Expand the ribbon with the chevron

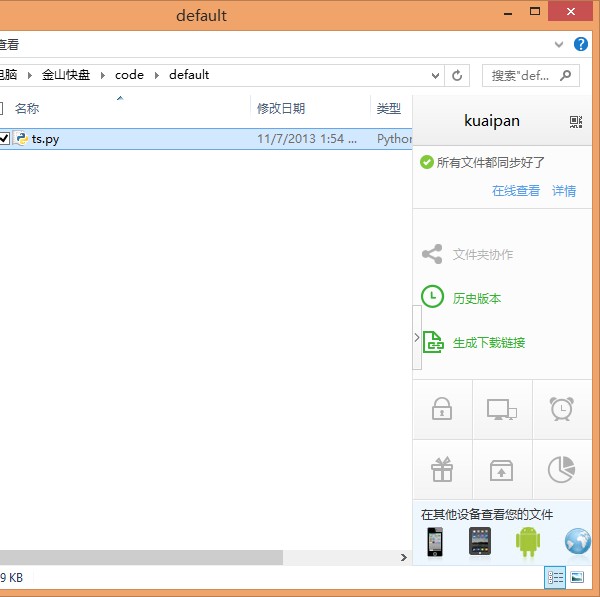coord(560,45)
